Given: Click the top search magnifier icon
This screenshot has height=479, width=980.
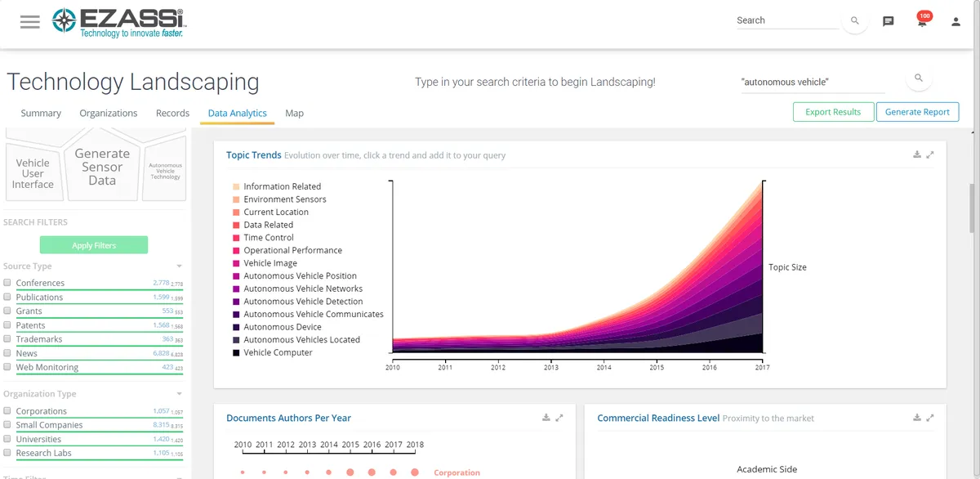Looking at the screenshot, I should (x=855, y=21).
